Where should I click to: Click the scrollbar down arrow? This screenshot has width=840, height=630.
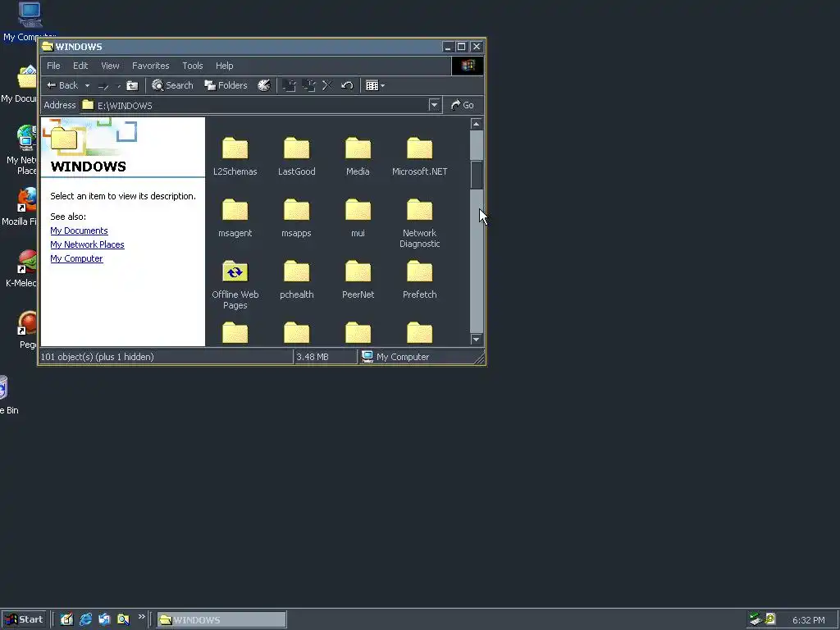[x=477, y=339]
